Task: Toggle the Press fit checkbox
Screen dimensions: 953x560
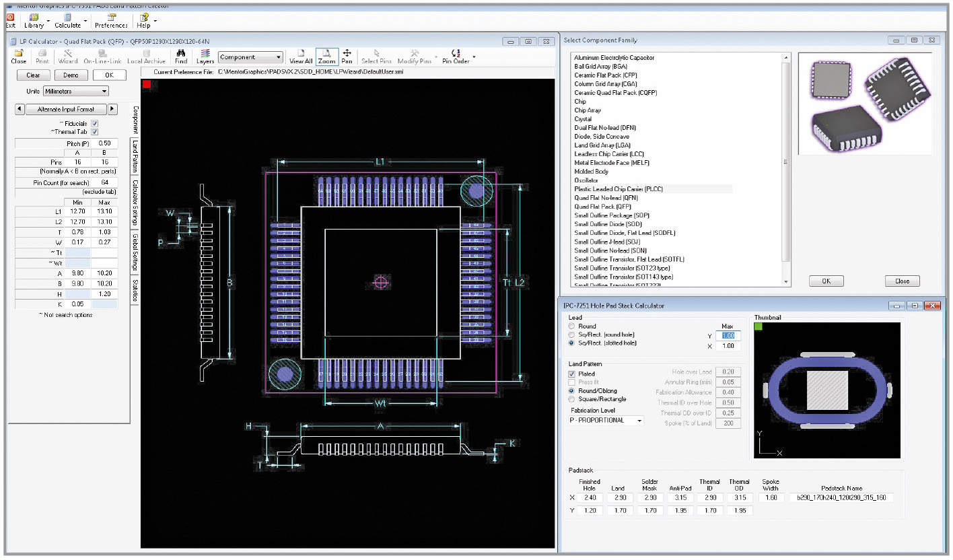Action: click(x=572, y=382)
